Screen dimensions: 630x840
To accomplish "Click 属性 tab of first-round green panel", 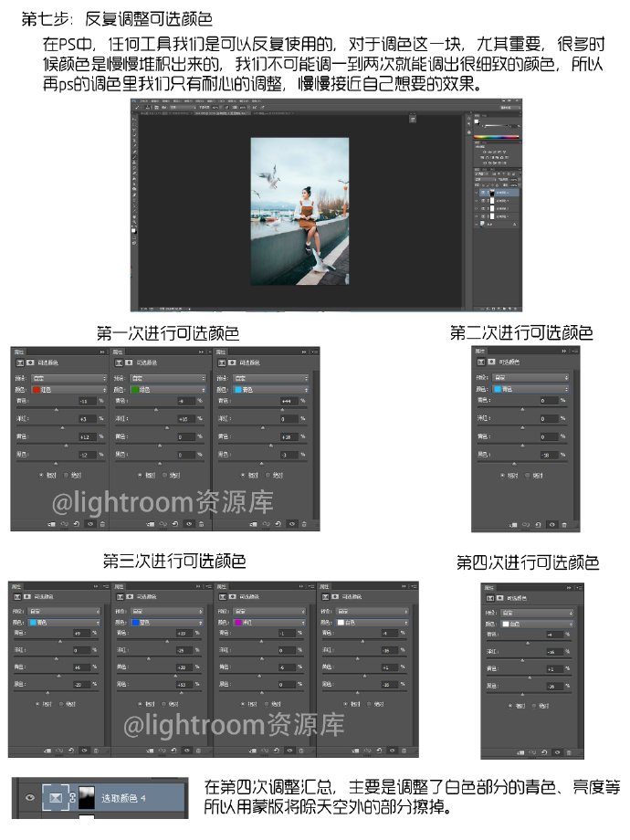I will pyautogui.click(x=119, y=352).
